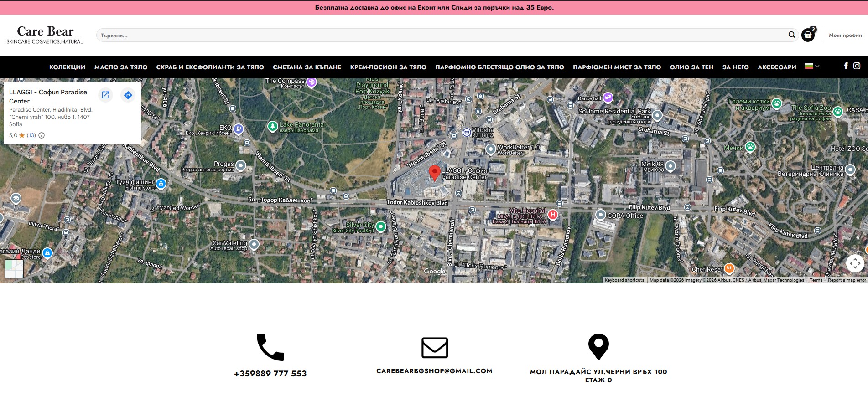Click the Моят профил link
The image size is (868, 401).
(845, 36)
